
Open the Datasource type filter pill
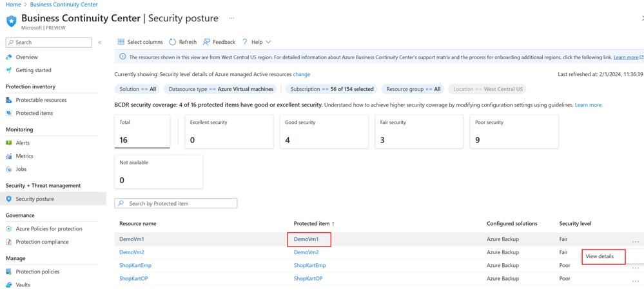pos(221,89)
